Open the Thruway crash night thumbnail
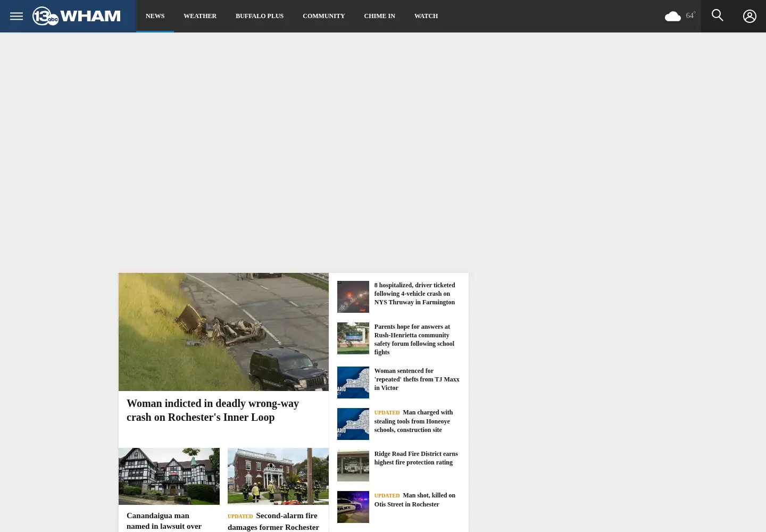The height and width of the screenshot is (532, 766). coord(353,297)
